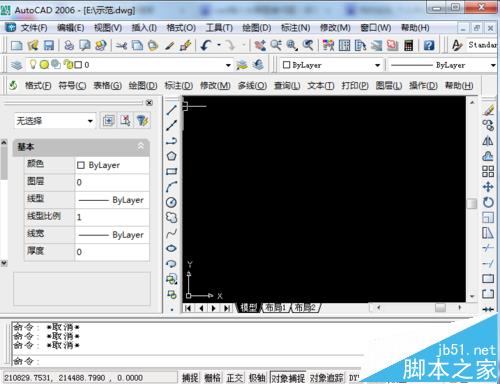The width and height of the screenshot is (500, 384).
Task: Select the Move modify tool
Action: point(488,187)
